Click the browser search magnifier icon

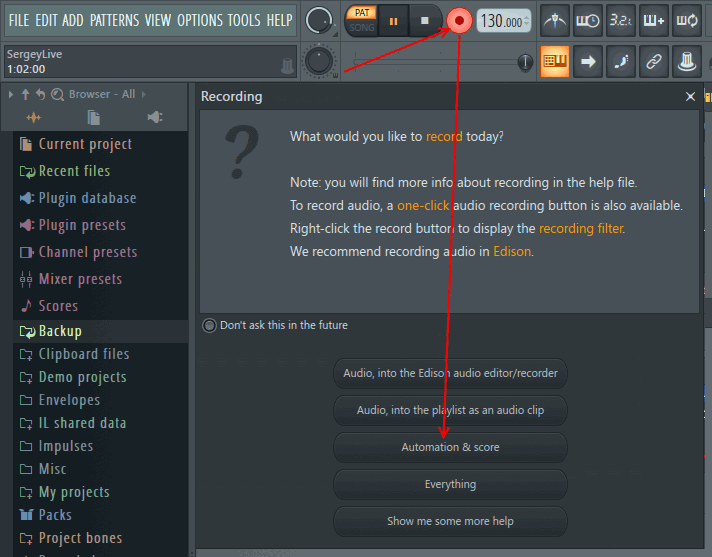[57, 94]
